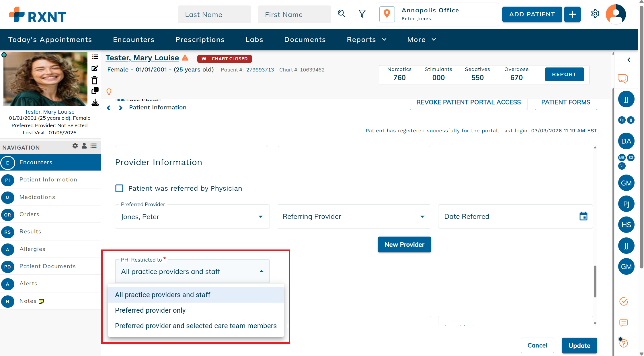
Task: Open settings via the gear icon in header
Action: [595, 14]
